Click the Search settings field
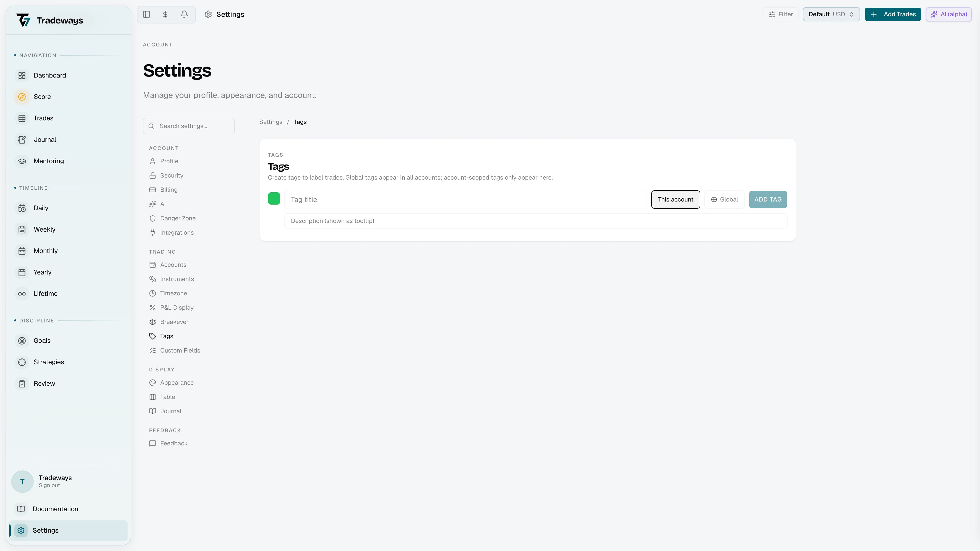Screen dimensions: 980x551 coord(189,126)
